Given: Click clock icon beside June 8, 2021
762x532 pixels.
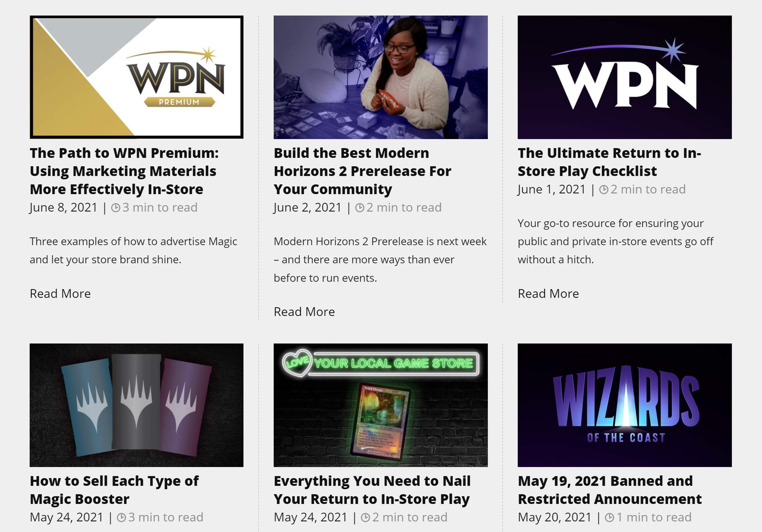Looking at the screenshot, I should 115,208.
